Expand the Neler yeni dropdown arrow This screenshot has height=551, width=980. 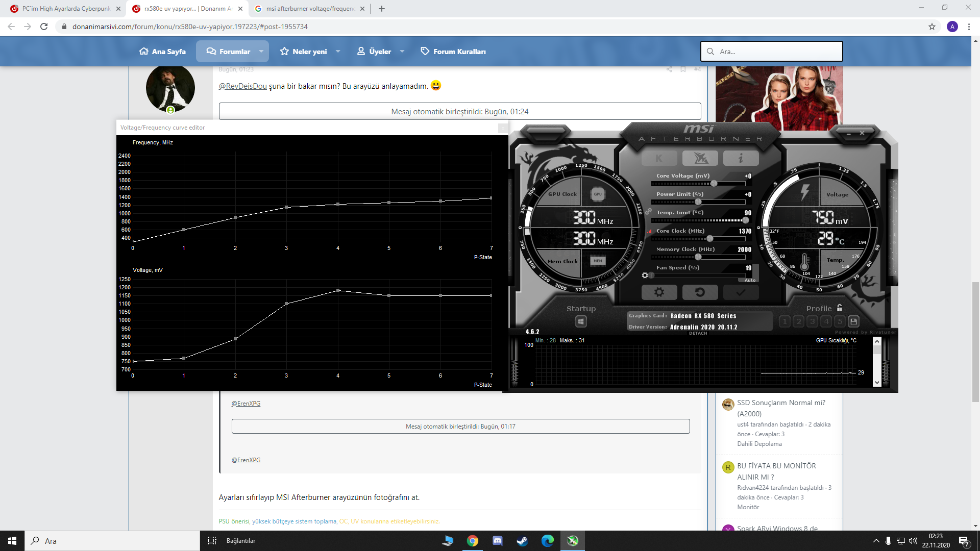coord(338,52)
